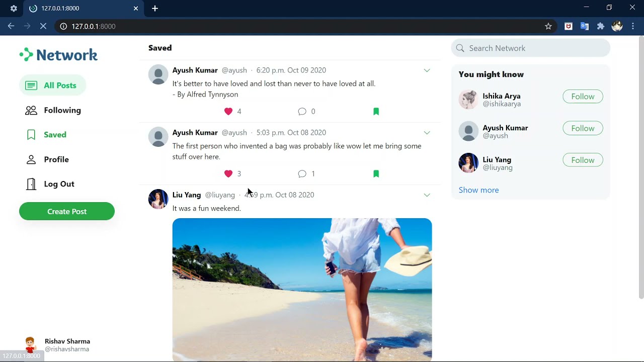Screen dimensions: 644x362
Task: Open the settings gear tab
Action: tap(14, 9)
